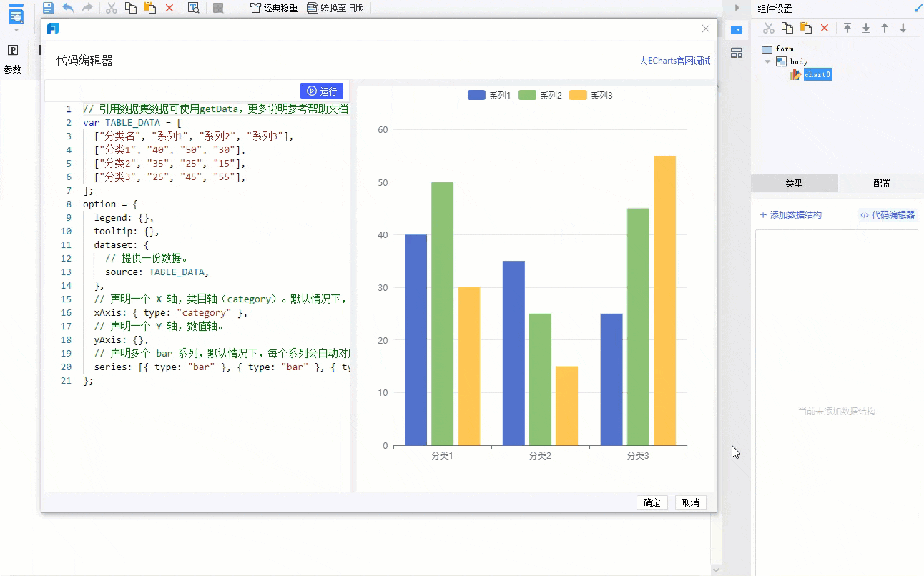Click the Save icon in the main toolbar

[49, 8]
